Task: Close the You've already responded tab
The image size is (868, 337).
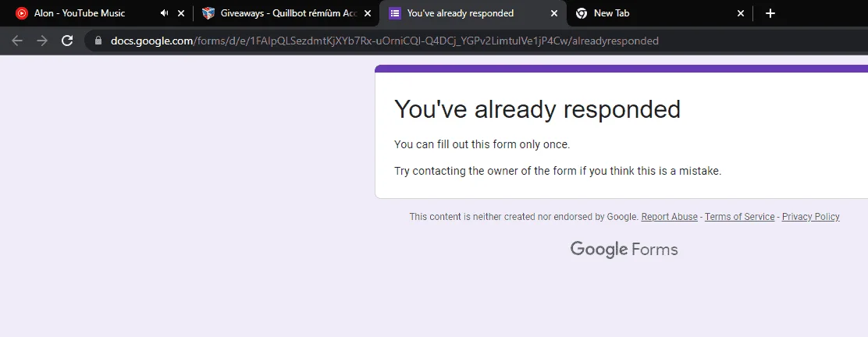Action: (554, 13)
